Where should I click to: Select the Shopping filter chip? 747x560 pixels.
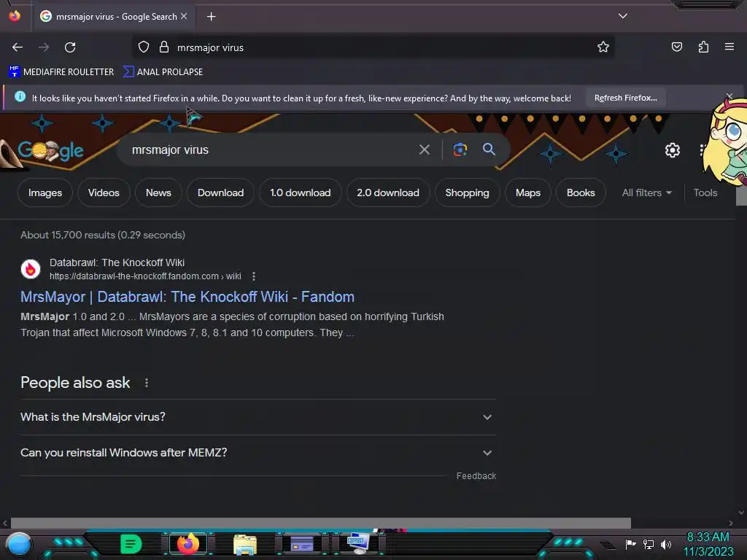pyautogui.click(x=467, y=192)
